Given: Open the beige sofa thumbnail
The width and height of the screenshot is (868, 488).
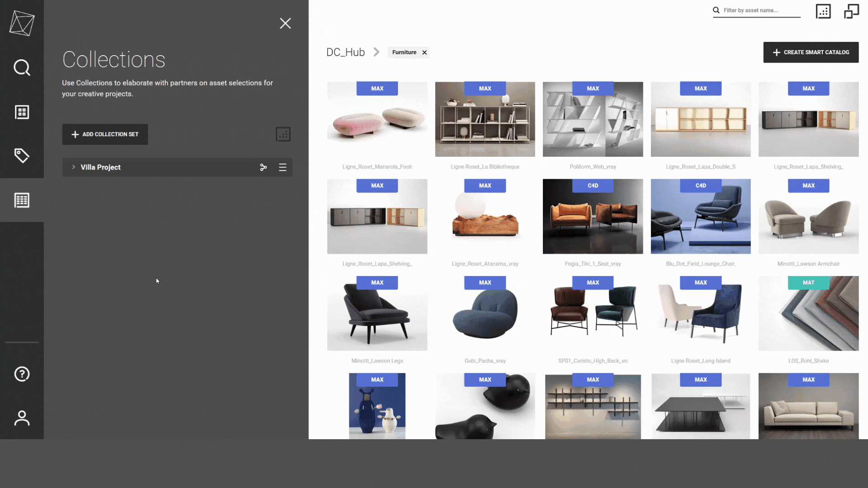Looking at the screenshot, I should coord(808,406).
